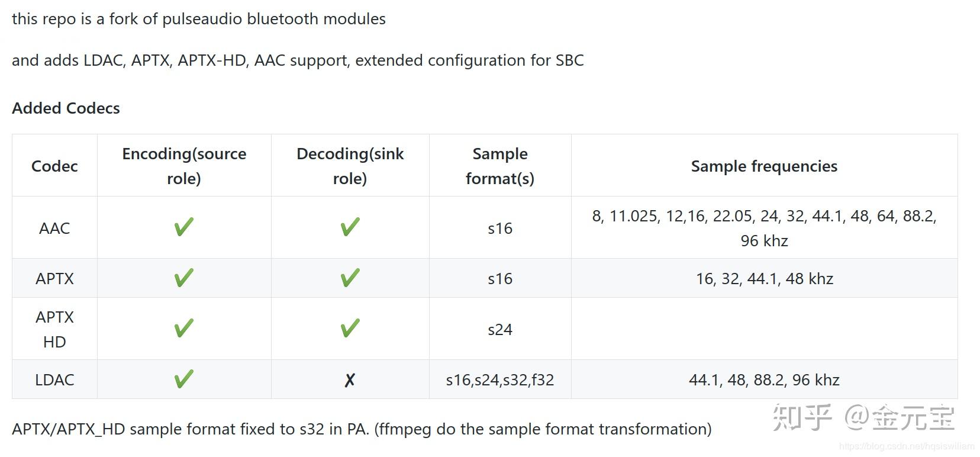Click the s16,s24,s32,f32 sample format cell
The width and height of the screenshot is (980, 457).
500,379
